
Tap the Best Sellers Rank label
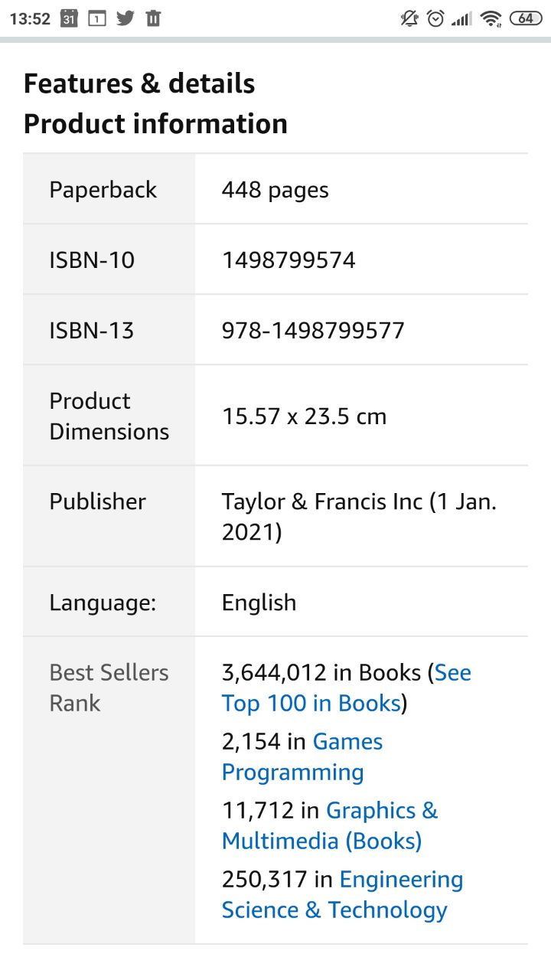[x=109, y=688]
